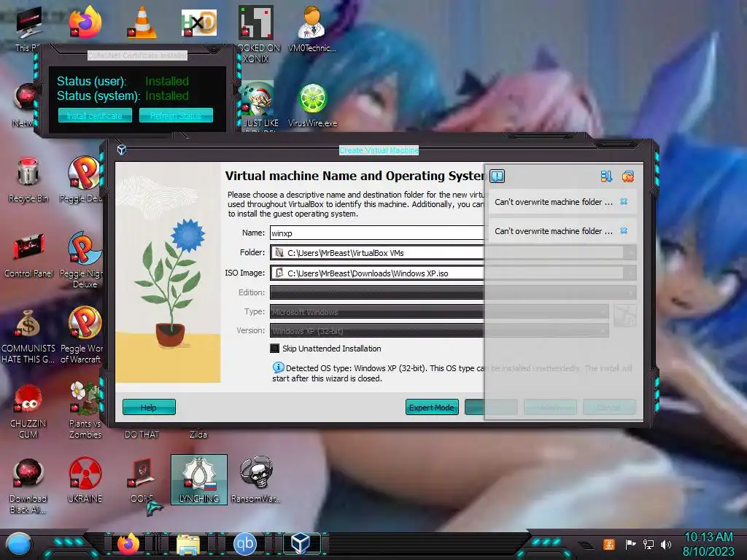Click the VirtualBox cube icon in the title bar
This screenshot has height=560, width=747.
tap(122, 149)
